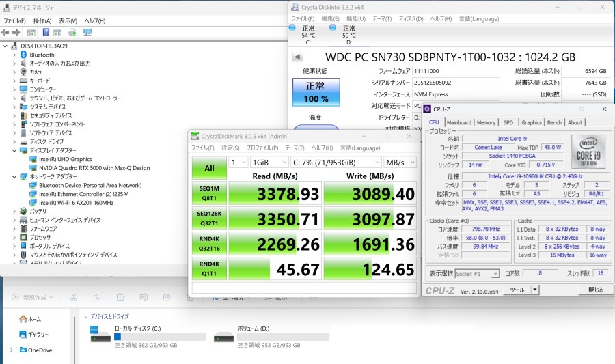615x364 pixels.
Task: Open the C: 7% drive selection dropdown
Action: click(x=336, y=163)
